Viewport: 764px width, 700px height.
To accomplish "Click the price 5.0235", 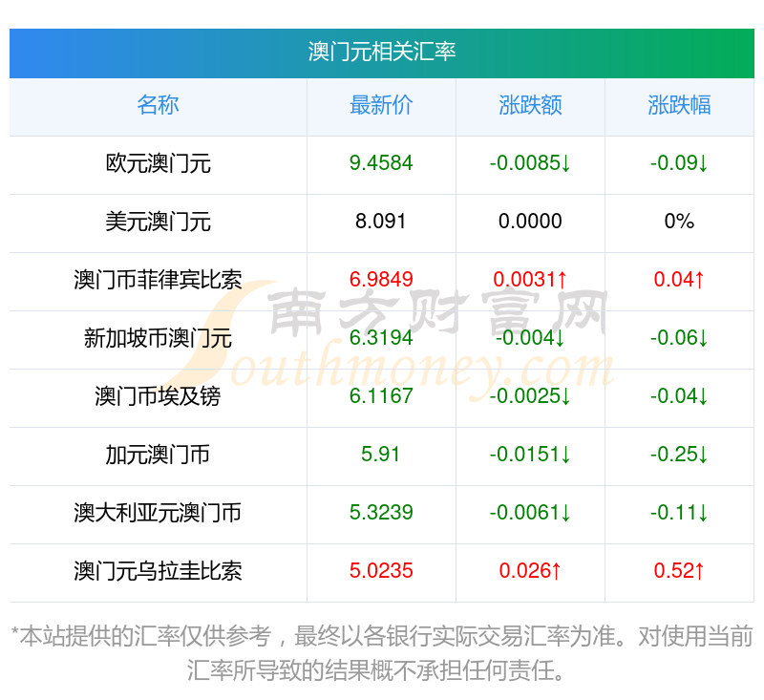I will [381, 571].
